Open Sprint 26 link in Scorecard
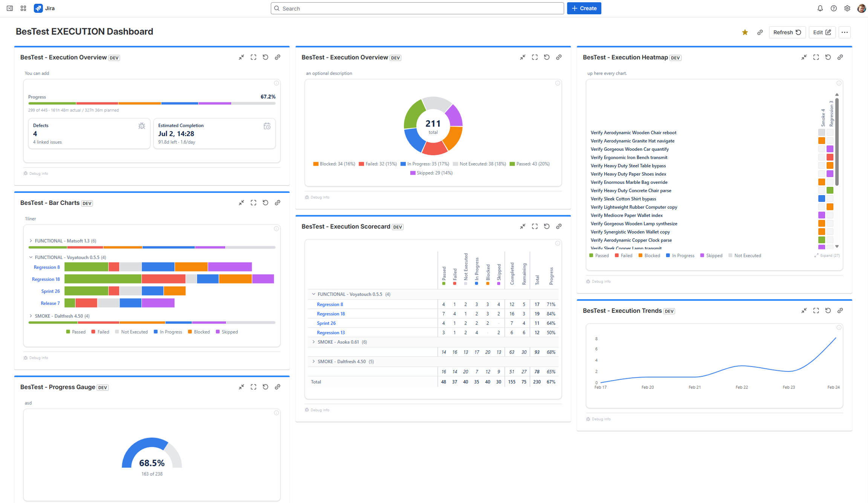The height and width of the screenshot is (503, 868). pyautogui.click(x=326, y=323)
